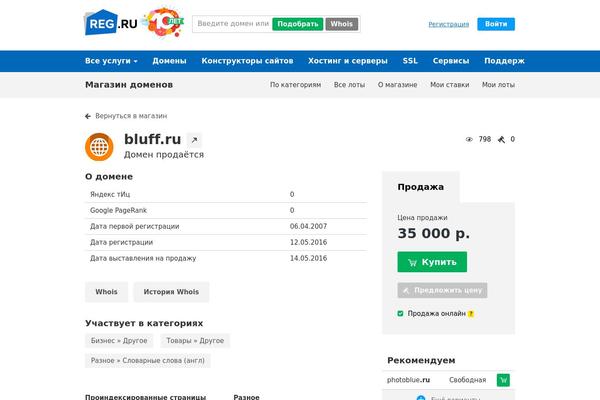Click the back arrow icon near Вернуться в магазин
This screenshot has width=600, height=400.
coord(88,116)
